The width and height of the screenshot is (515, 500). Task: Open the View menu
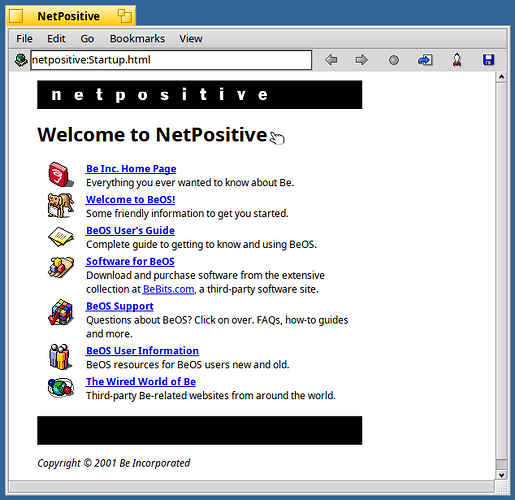(191, 39)
